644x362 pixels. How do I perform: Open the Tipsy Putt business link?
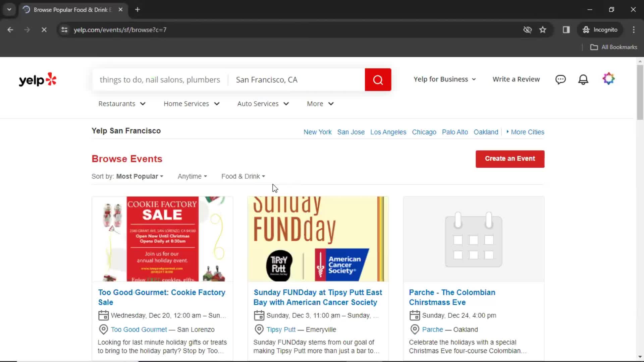pos(281,329)
